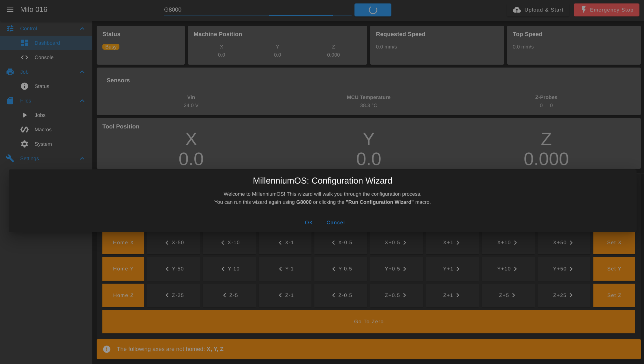Click the Console code brackets icon

click(25, 57)
